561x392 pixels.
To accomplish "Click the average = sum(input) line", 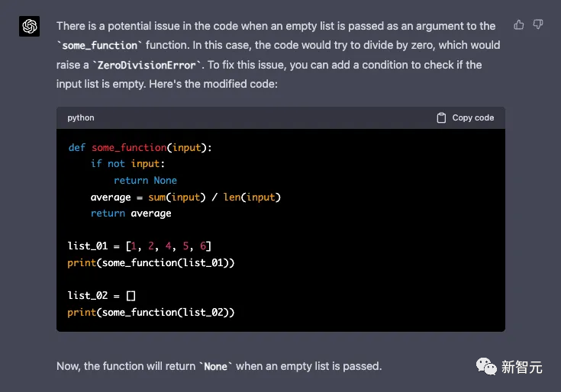I will click(x=185, y=198).
